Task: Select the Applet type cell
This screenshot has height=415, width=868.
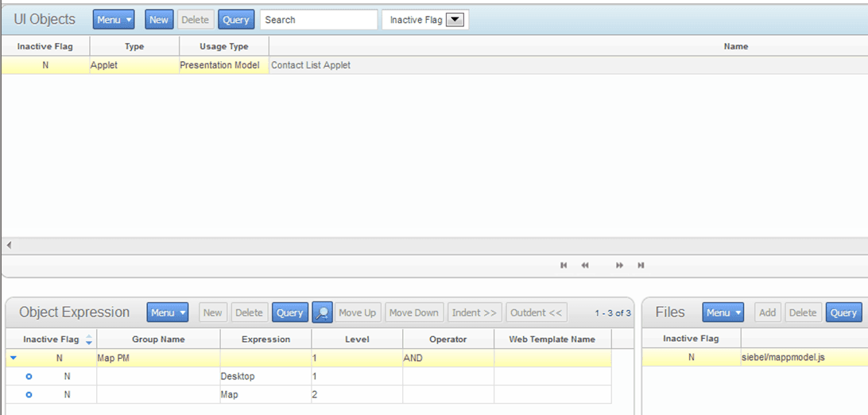Action: pos(134,65)
